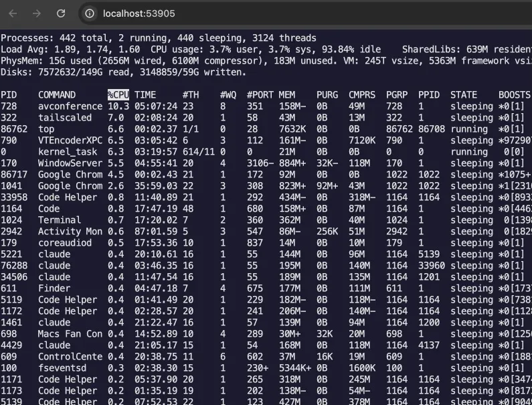This screenshot has height=405, width=532.
Task: Click the 10.3 CPU value for avconference
Action: 118,106
